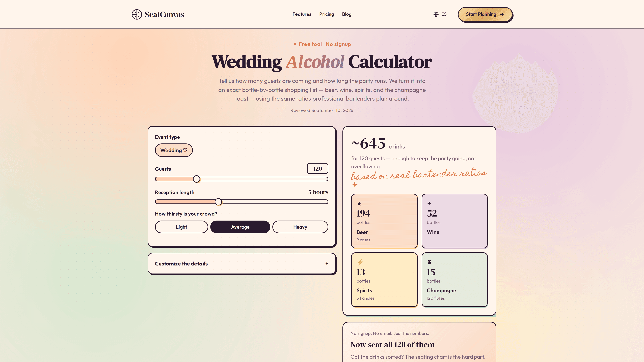The height and width of the screenshot is (362, 644).
Task: Click the globe language icon
Action: (436, 14)
